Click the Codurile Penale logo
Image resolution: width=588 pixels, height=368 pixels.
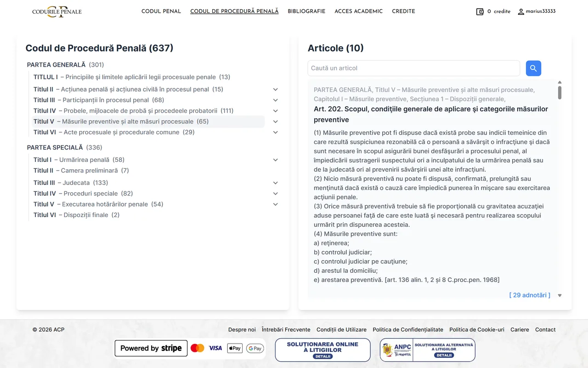pos(57,11)
